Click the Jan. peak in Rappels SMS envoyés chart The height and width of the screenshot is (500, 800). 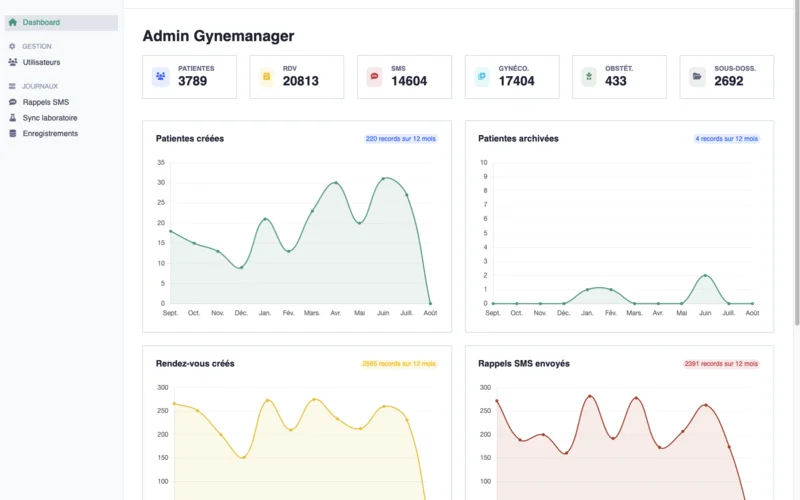(x=590, y=396)
